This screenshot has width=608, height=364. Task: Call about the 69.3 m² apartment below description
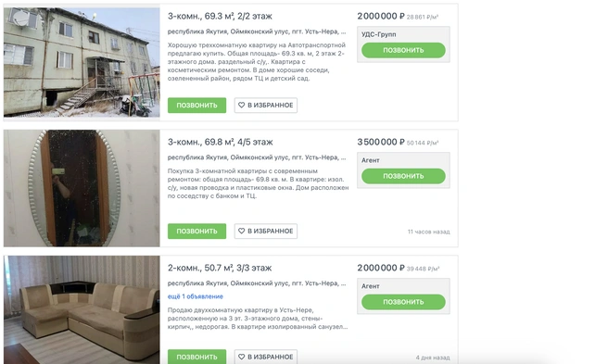[x=197, y=105]
